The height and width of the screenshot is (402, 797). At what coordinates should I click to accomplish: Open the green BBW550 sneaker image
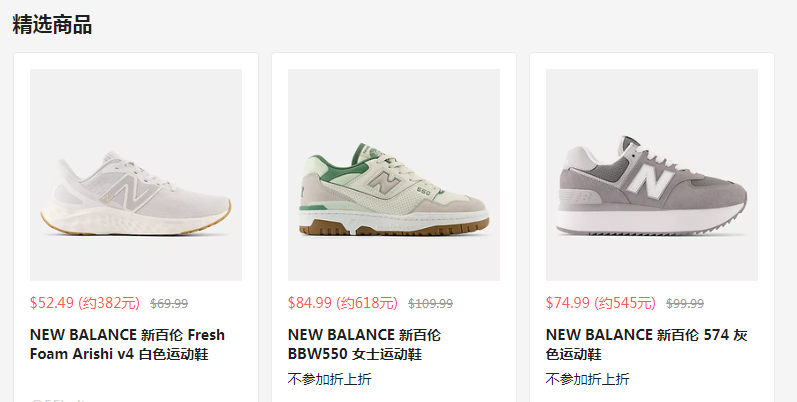394,175
